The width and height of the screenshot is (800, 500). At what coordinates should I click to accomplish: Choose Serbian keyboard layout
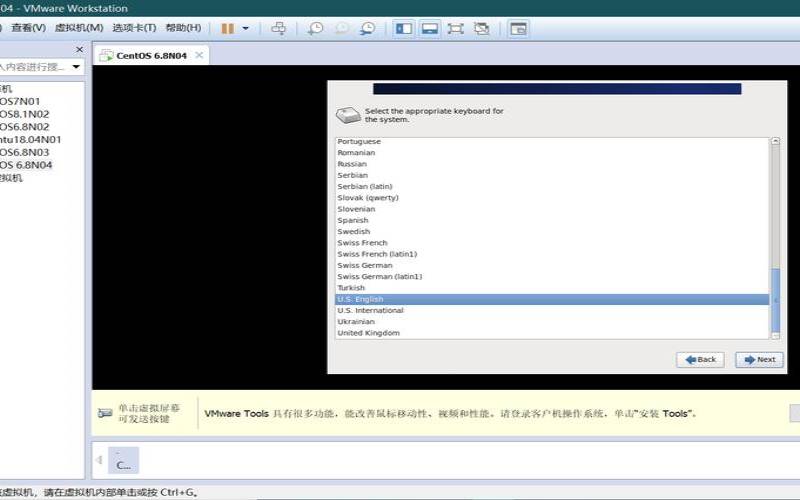552,175
